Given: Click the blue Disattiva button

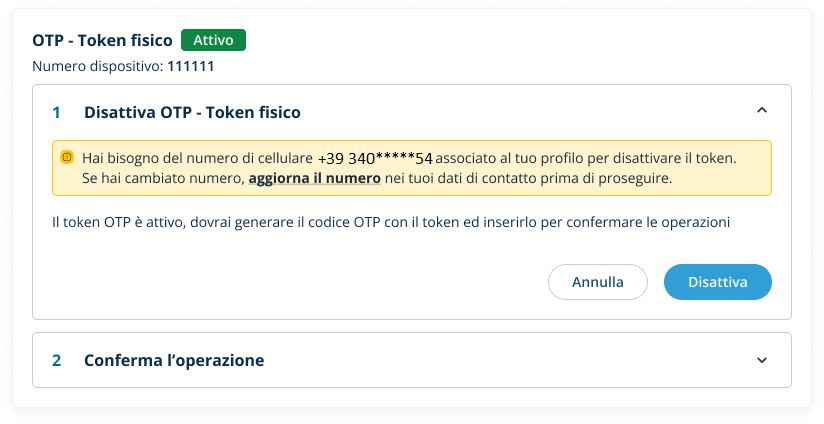Looking at the screenshot, I should (717, 282).
